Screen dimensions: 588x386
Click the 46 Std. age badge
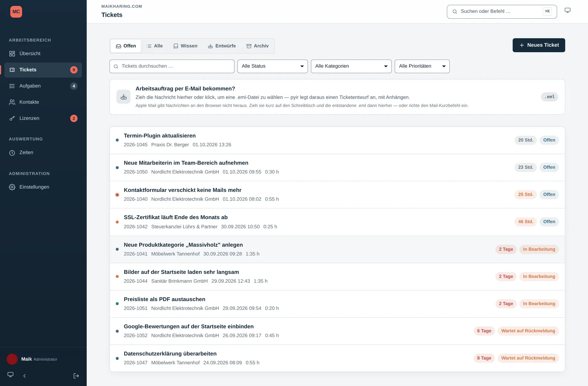coord(526,222)
